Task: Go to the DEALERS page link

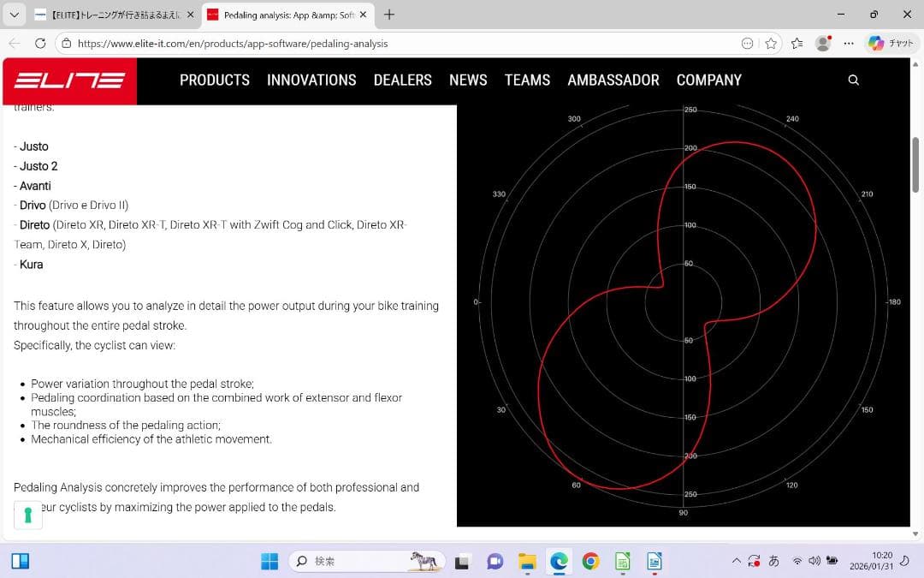Action: (402, 80)
